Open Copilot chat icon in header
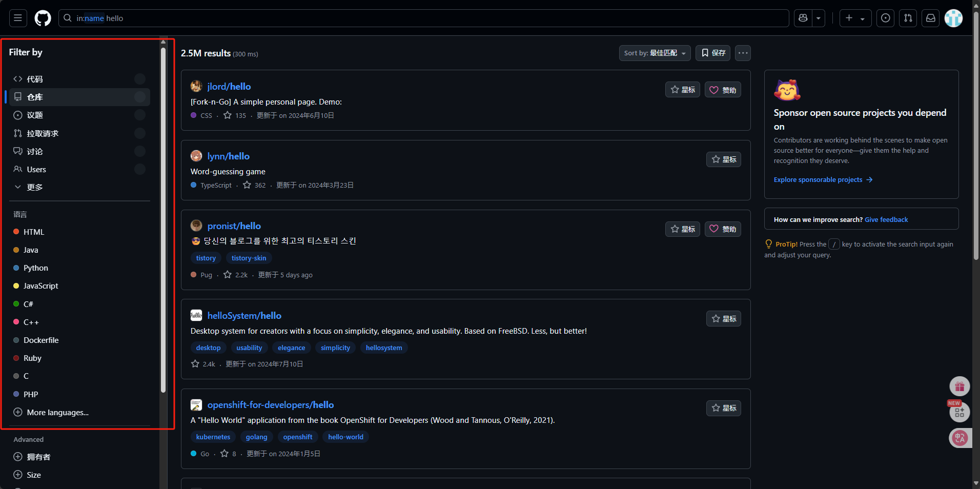Viewport: 980px width, 489px height. pos(803,18)
